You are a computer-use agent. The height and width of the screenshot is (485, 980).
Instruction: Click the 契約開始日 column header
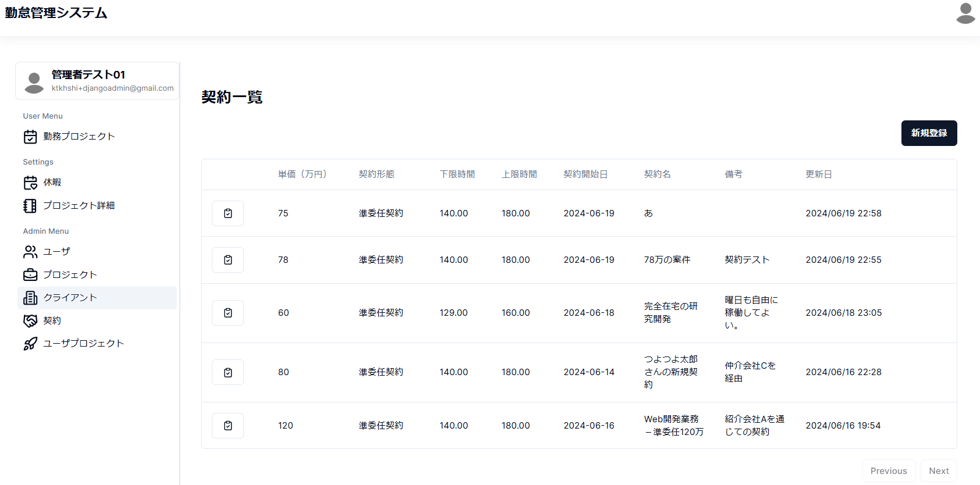tap(586, 174)
